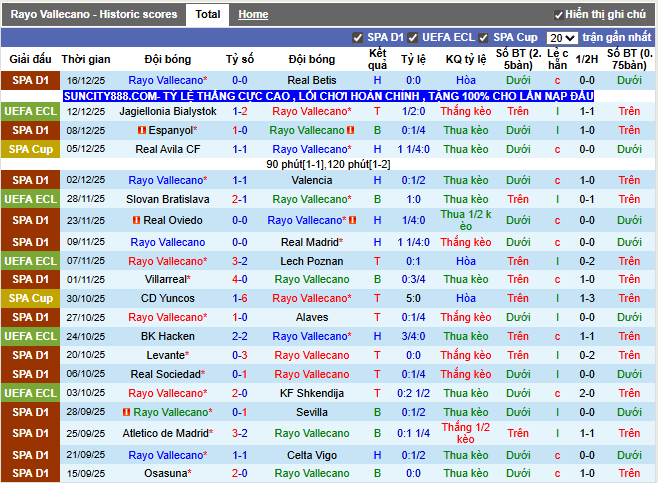Screen dimensions: 658x483
Task: Click the date 09/11/25
Action: 86,242
